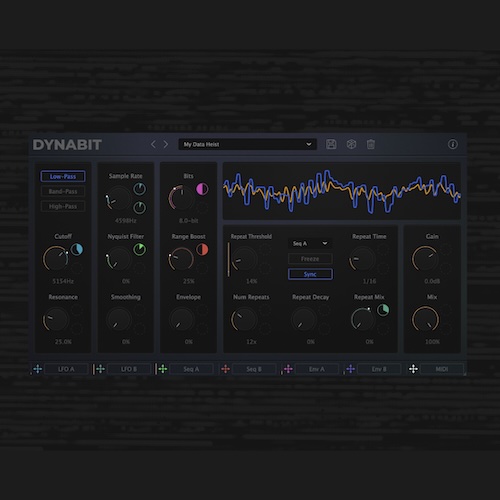Click the red modulation dial next to Range Boost

pyautogui.click(x=202, y=249)
